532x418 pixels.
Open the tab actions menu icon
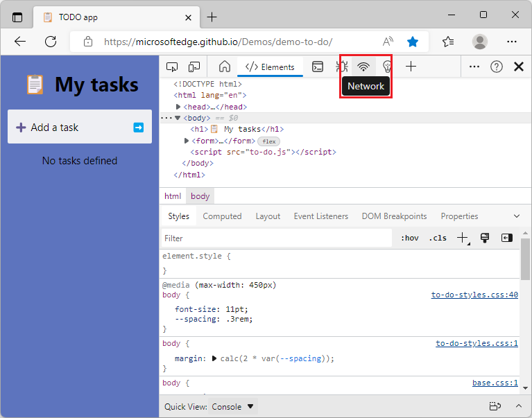17,17
